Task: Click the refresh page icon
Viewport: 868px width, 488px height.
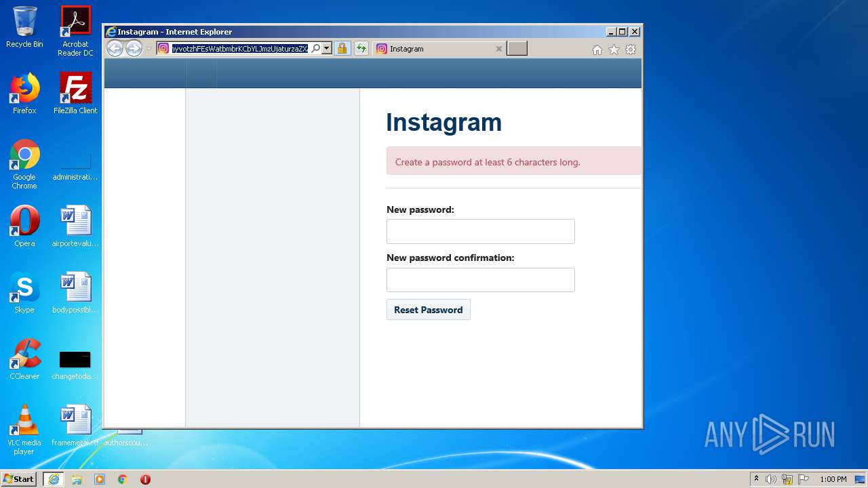Action: click(x=361, y=48)
